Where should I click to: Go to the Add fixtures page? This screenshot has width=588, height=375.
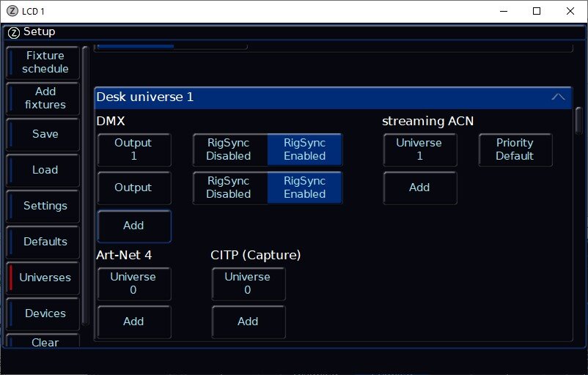tap(45, 98)
